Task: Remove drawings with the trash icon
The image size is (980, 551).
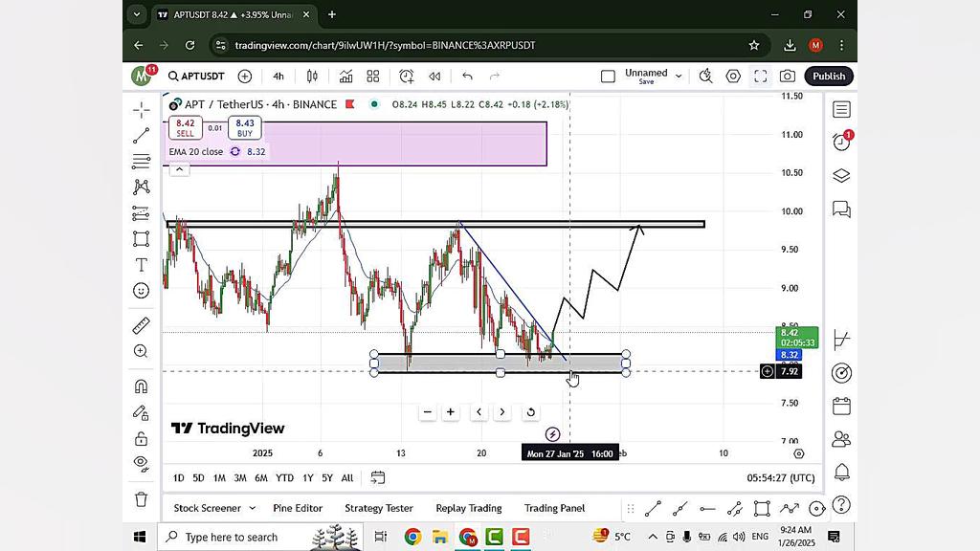Action: pyautogui.click(x=142, y=499)
